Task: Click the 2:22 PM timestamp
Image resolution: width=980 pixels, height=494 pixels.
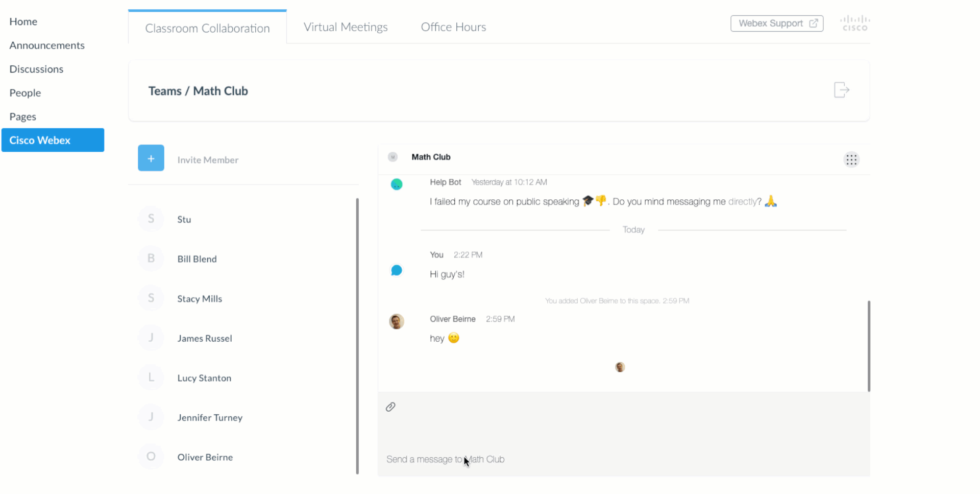Action: [468, 255]
